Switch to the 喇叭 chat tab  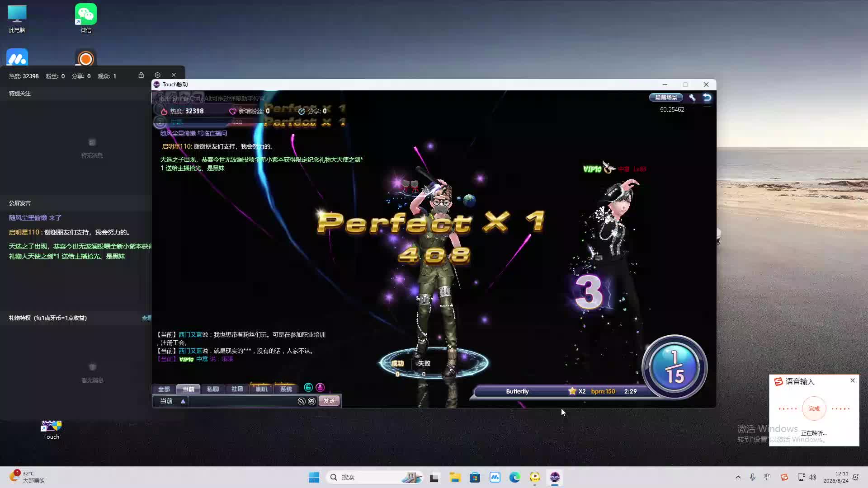[261, 389]
